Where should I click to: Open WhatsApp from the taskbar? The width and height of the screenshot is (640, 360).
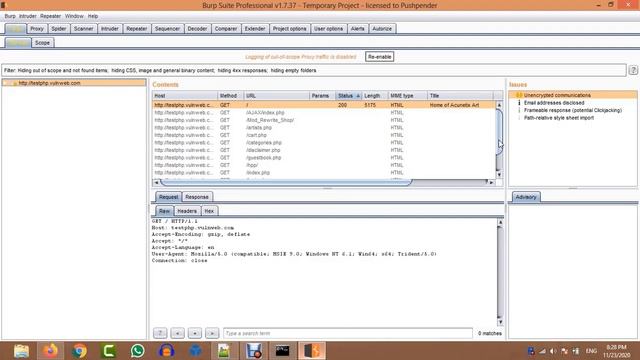(138, 351)
